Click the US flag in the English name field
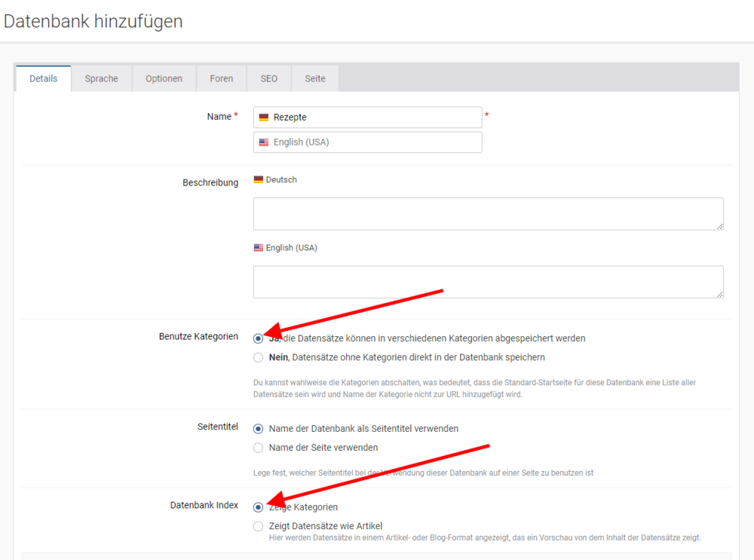Viewport: 754px width, 560px height. click(x=264, y=142)
